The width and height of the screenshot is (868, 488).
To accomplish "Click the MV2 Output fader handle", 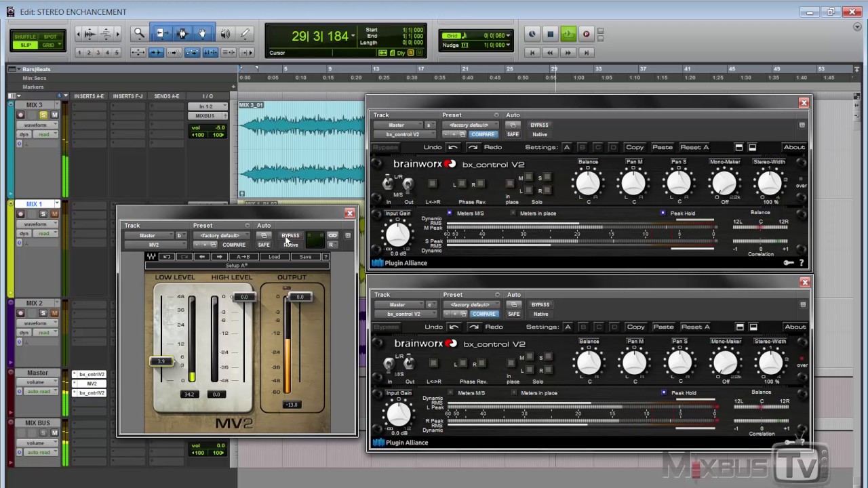I will click(299, 297).
